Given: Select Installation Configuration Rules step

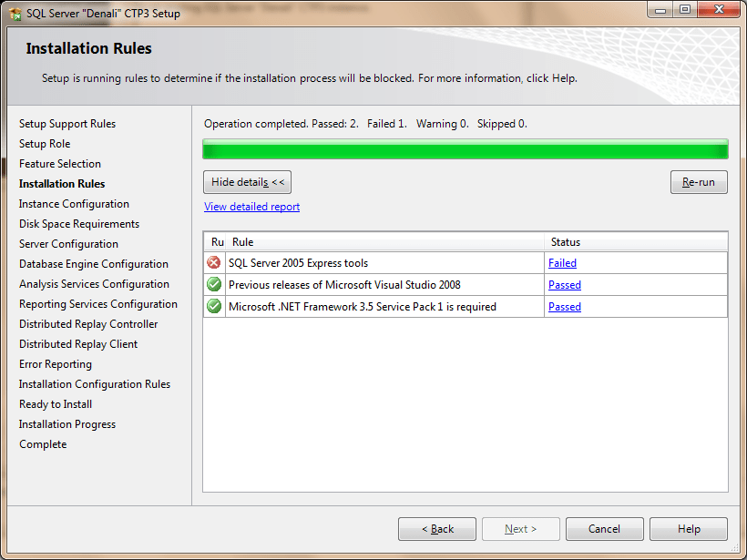Looking at the screenshot, I should click(x=95, y=384).
